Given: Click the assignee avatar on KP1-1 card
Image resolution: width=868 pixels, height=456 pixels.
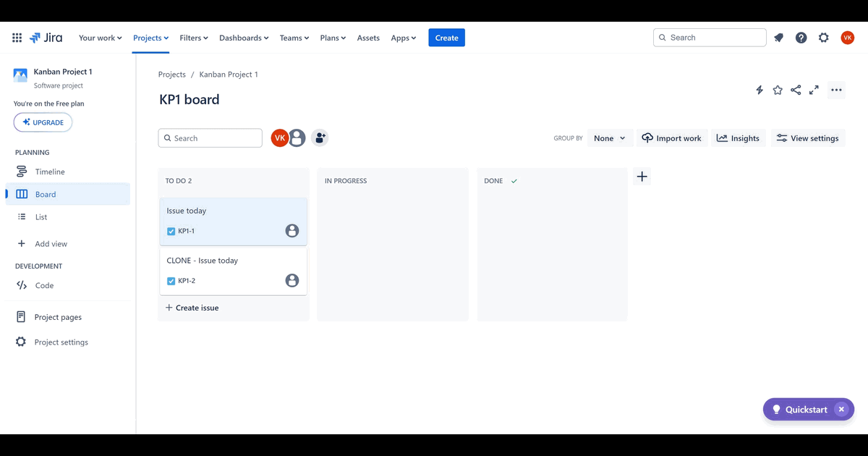Looking at the screenshot, I should point(292,231).
